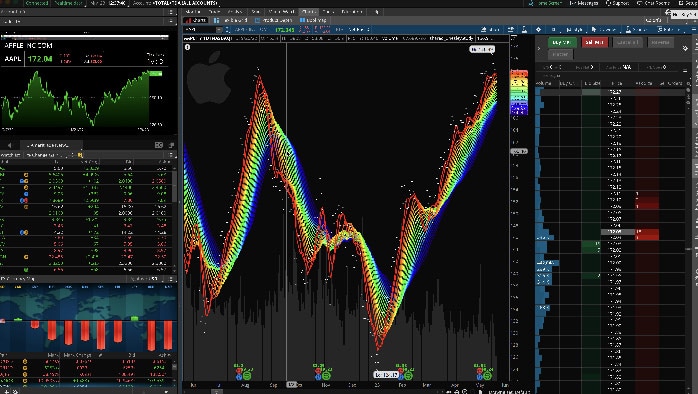The width and height of the screenshot is (698, 394).
Task: Click the info badge atop the chart
Action: 187,47
